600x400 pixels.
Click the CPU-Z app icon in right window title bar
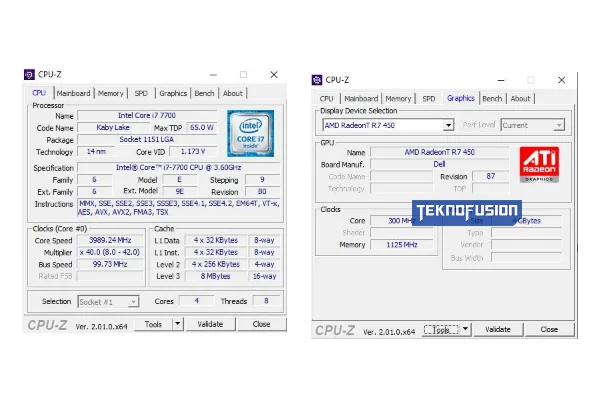coord(317,80)
